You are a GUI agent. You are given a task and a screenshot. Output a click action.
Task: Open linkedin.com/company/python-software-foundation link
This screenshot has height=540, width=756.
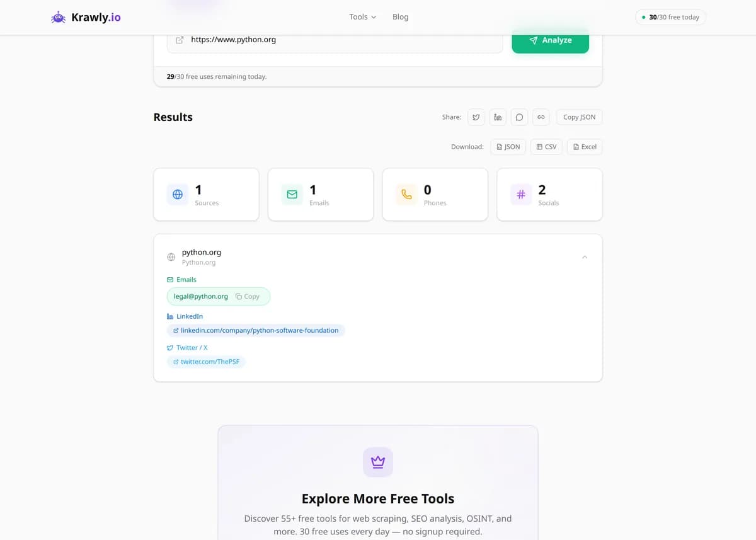point(256,330)
